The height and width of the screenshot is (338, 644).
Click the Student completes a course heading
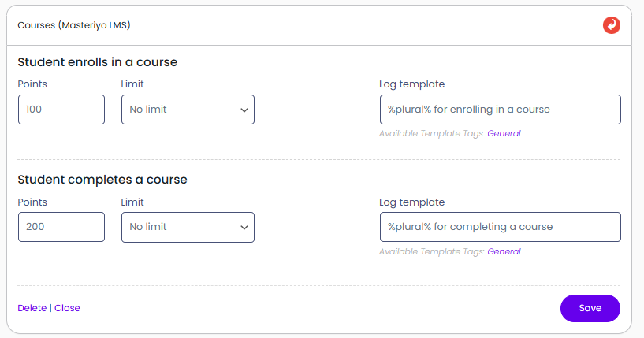pos(102,180)
